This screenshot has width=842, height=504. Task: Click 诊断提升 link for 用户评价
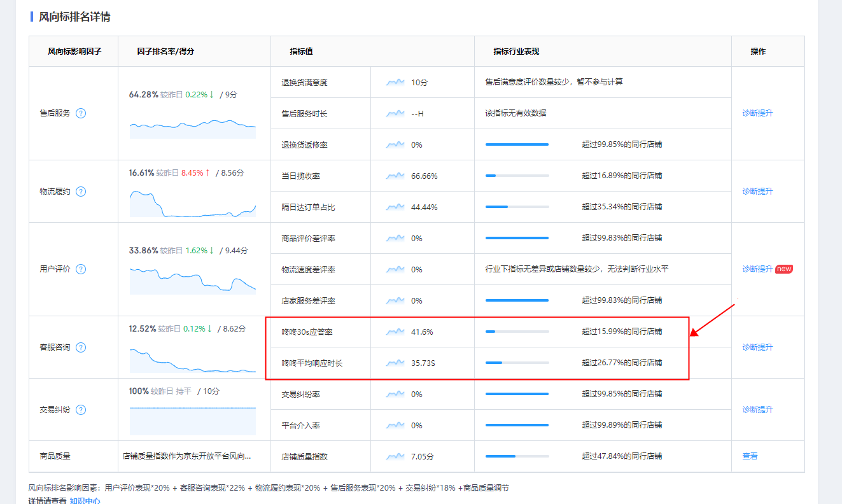(x=757, y=269)
